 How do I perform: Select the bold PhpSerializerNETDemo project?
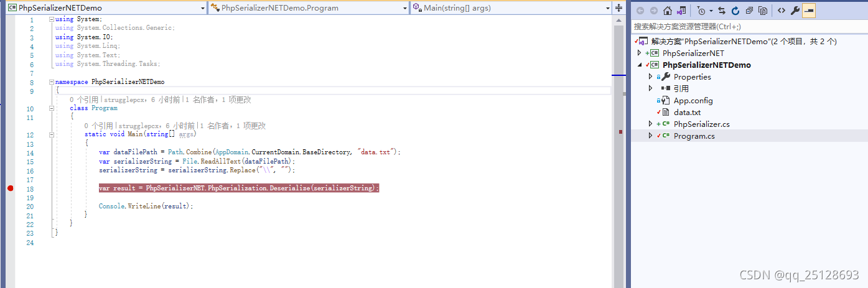point(707,65)
